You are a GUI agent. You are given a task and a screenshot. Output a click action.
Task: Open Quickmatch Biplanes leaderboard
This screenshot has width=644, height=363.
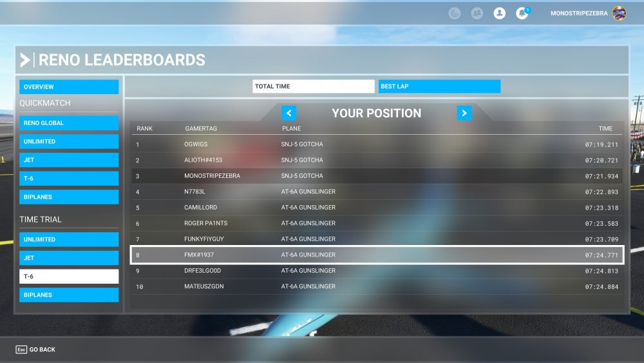tap(69, 197)
